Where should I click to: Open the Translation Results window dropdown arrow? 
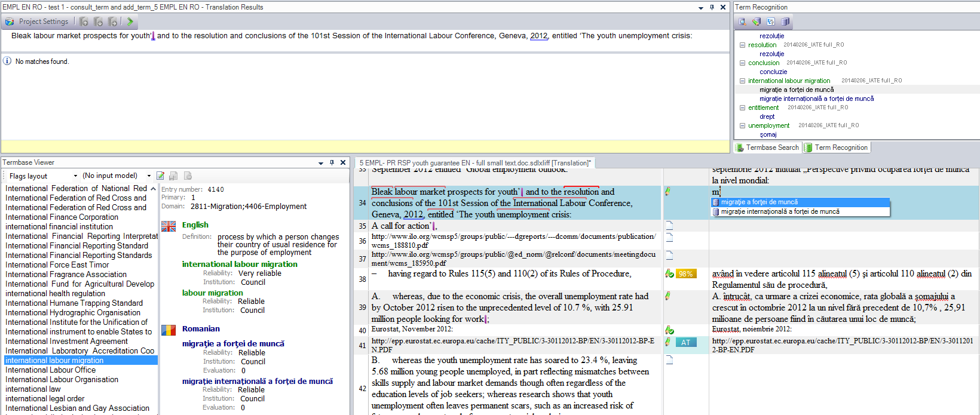pos(701,8)
